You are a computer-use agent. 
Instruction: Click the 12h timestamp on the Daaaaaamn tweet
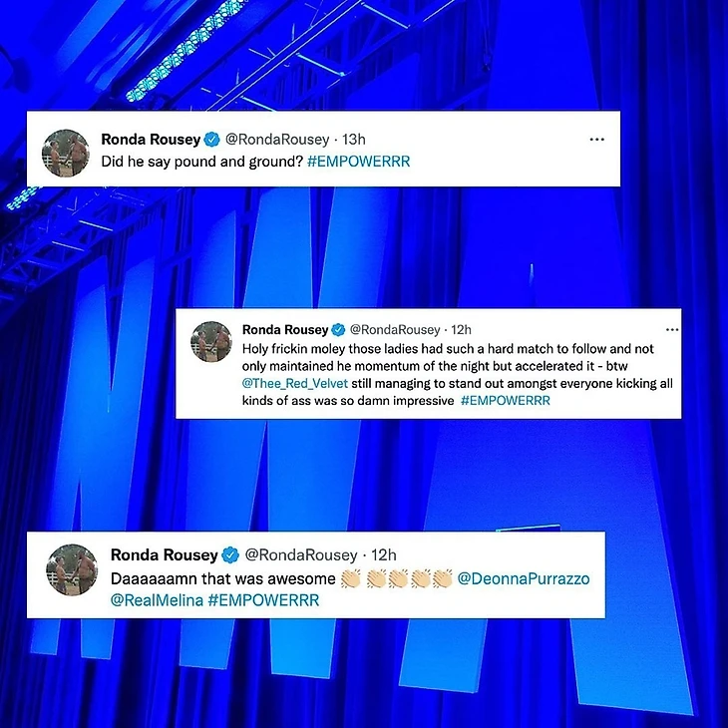tap(384, 554)
